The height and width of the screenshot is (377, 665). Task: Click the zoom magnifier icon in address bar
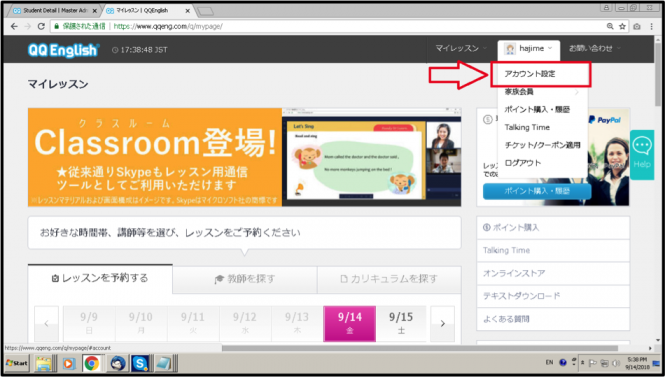610,26
